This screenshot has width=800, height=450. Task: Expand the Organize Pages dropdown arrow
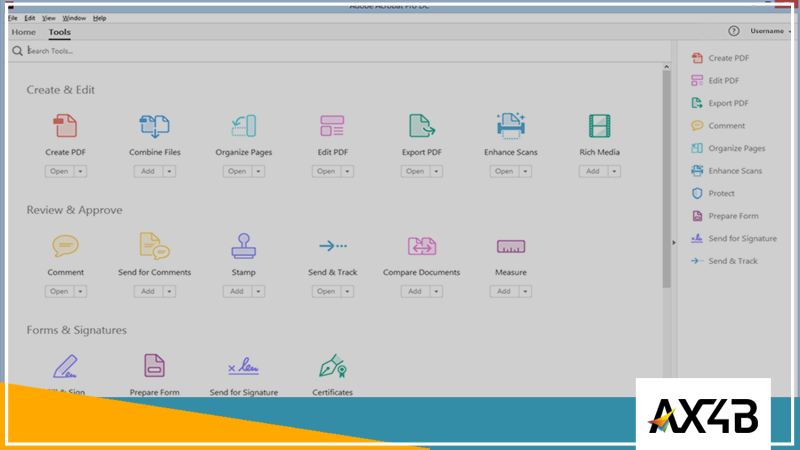(x=258, y=171)
